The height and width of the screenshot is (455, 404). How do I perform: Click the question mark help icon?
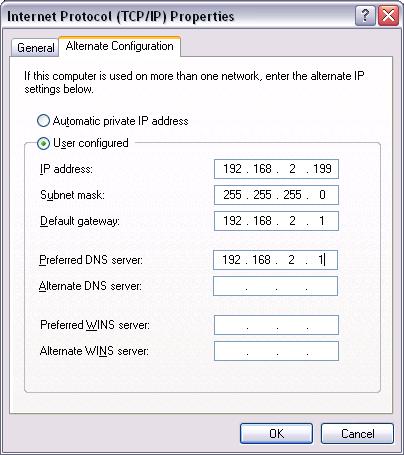365,16
